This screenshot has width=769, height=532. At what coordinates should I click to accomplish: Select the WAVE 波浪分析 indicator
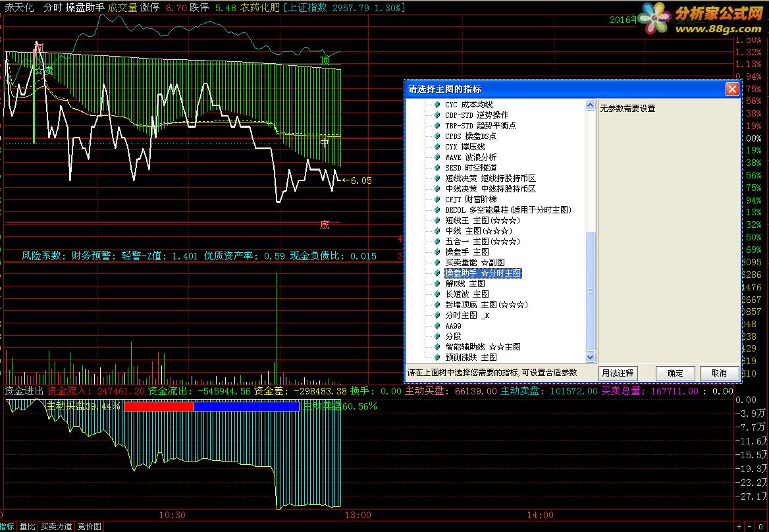click(470, 157)
